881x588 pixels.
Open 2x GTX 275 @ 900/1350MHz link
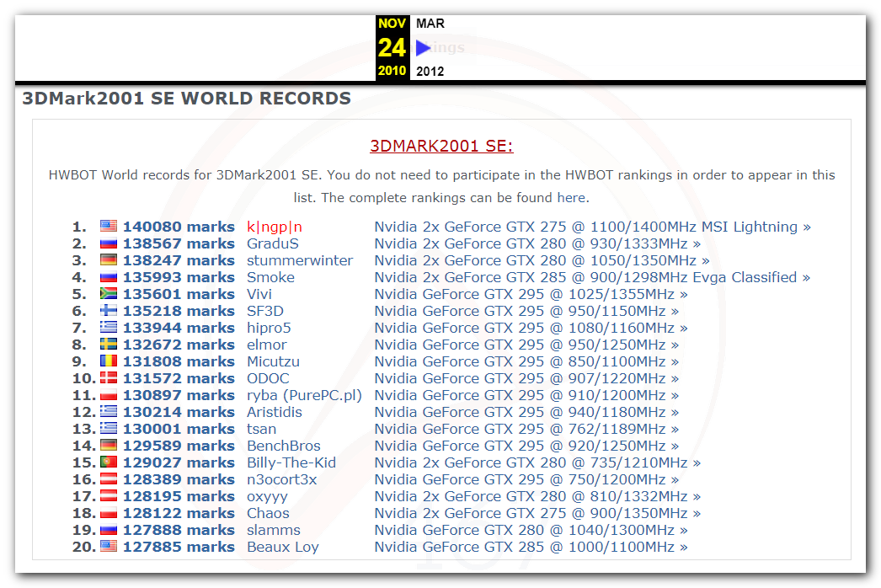click(537, 513)
